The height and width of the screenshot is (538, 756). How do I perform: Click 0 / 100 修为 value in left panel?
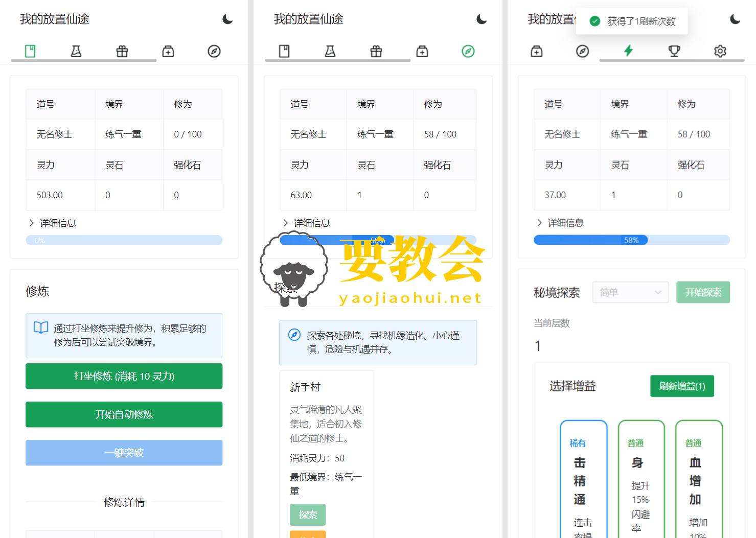point(188,134)
